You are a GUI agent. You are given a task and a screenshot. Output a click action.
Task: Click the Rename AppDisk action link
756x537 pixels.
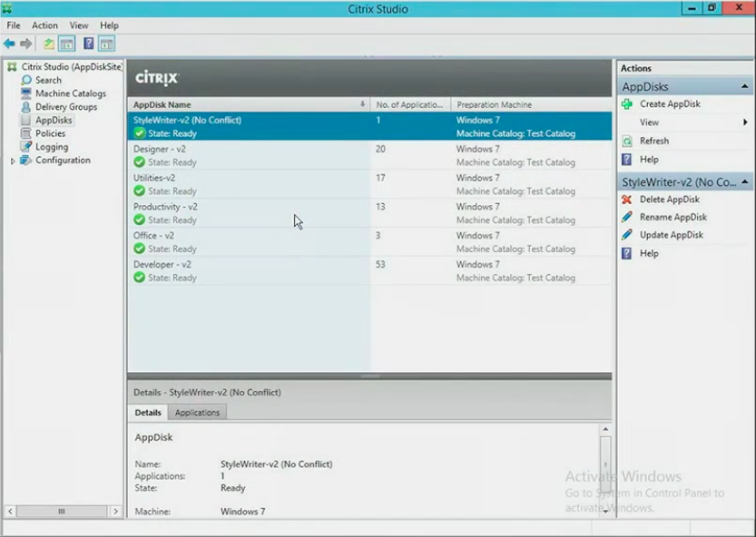673,217
